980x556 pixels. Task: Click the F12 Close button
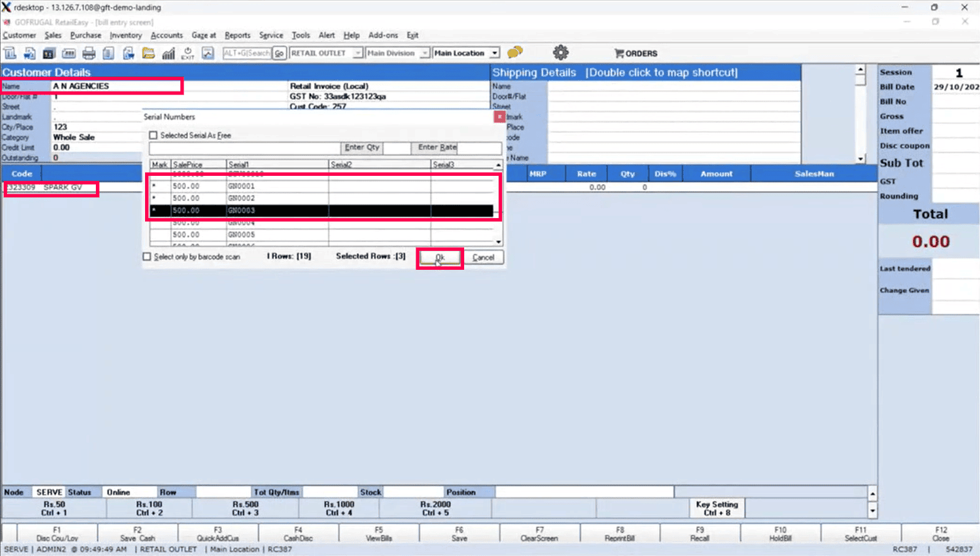coord(941,534)
